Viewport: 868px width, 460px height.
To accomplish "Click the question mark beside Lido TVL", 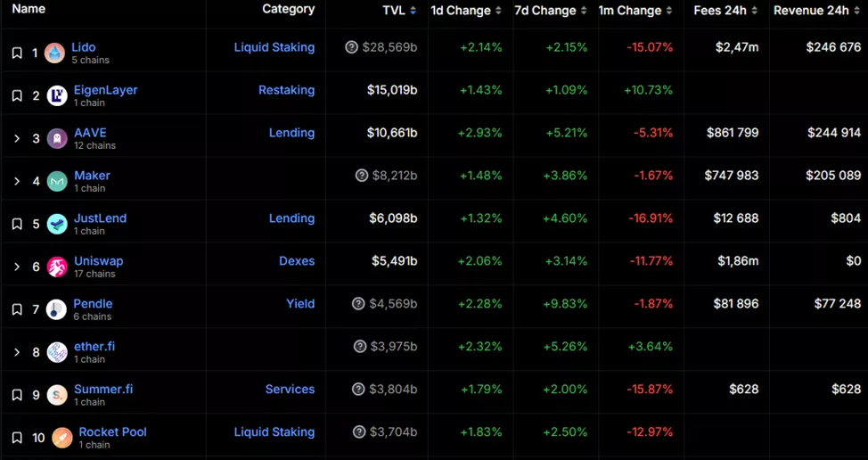I will point(352,47).
